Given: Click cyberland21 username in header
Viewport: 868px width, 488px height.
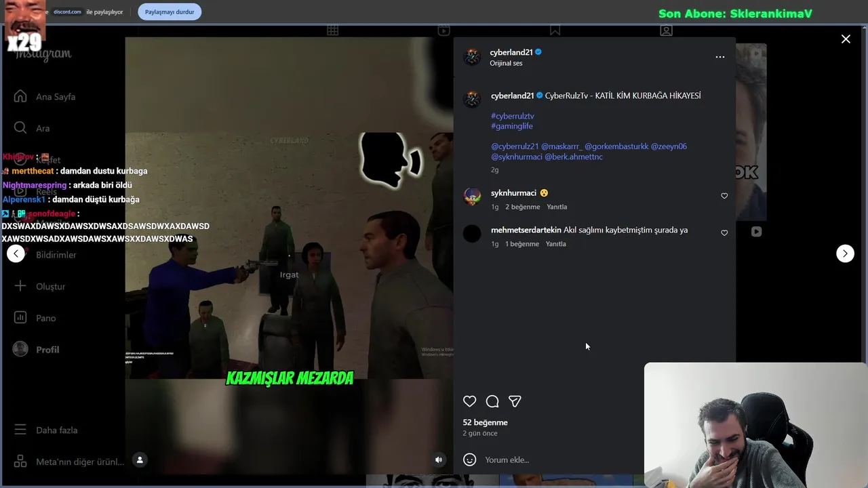Looking at the screenshot, I should coord(511,52).
